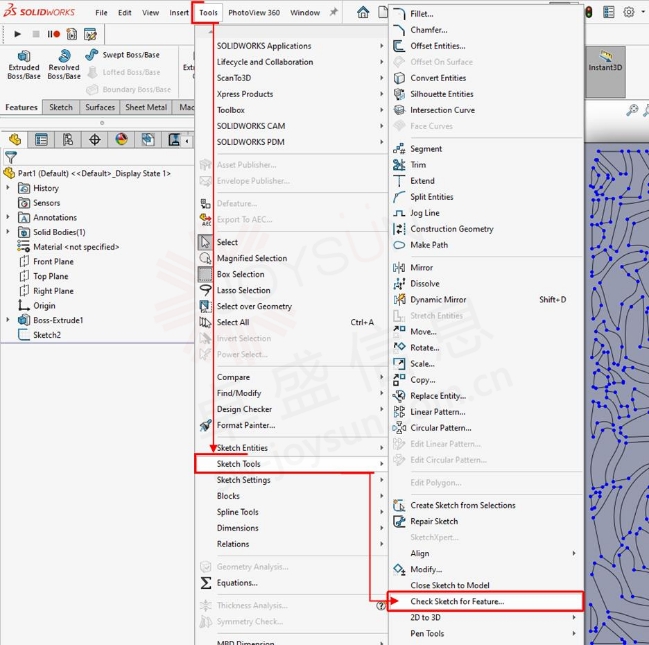Select the Front Plane item
The width and height of the screenshot is (649, 645).
53,262
